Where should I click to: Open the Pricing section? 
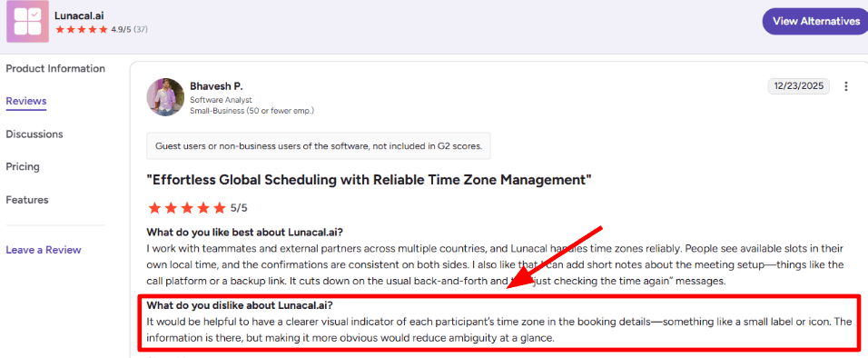[x=23, y=167]
